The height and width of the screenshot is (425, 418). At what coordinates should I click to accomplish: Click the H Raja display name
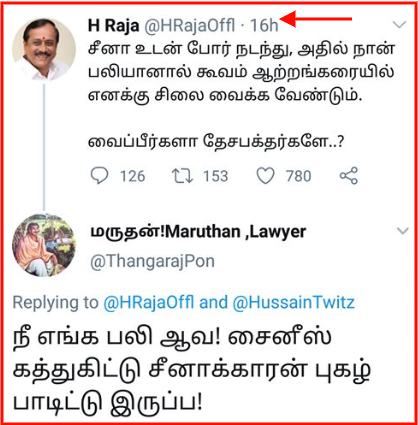click(x=113, y=25)
